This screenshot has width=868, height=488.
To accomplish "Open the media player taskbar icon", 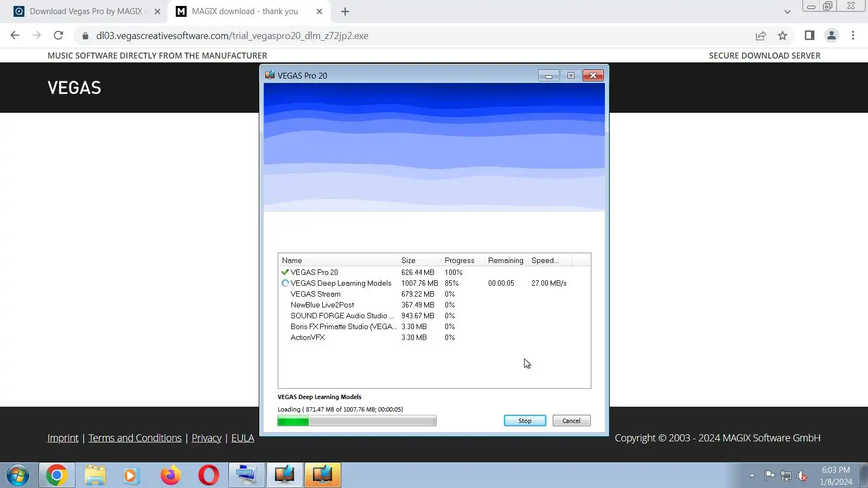I will 131,476.
